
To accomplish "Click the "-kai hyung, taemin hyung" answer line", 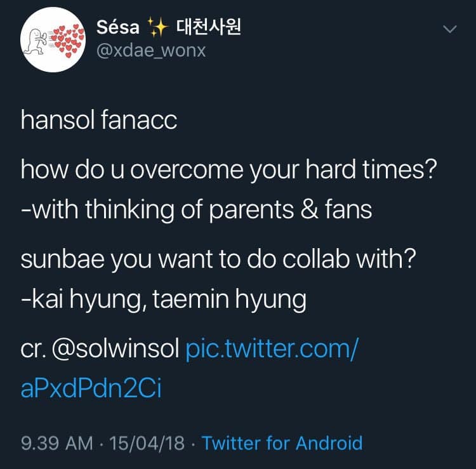I will (x=163, y=299).
